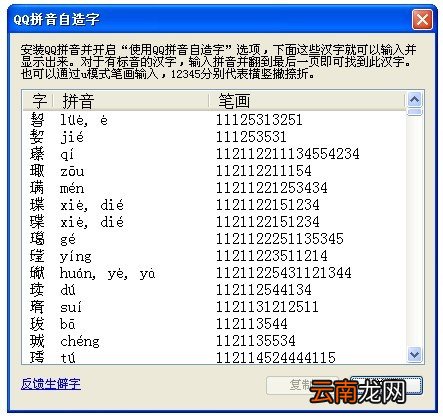
Task: Select the row with pinyin starting huán
Action: pyautogui.click(x=214, y=273)
